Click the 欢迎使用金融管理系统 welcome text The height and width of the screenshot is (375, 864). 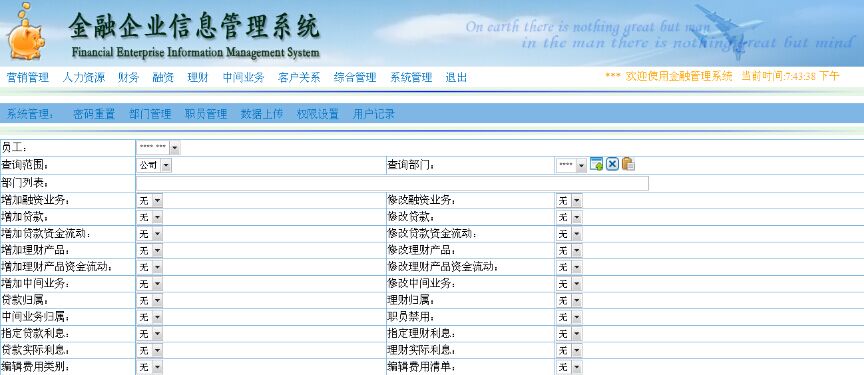pos(679,76)
